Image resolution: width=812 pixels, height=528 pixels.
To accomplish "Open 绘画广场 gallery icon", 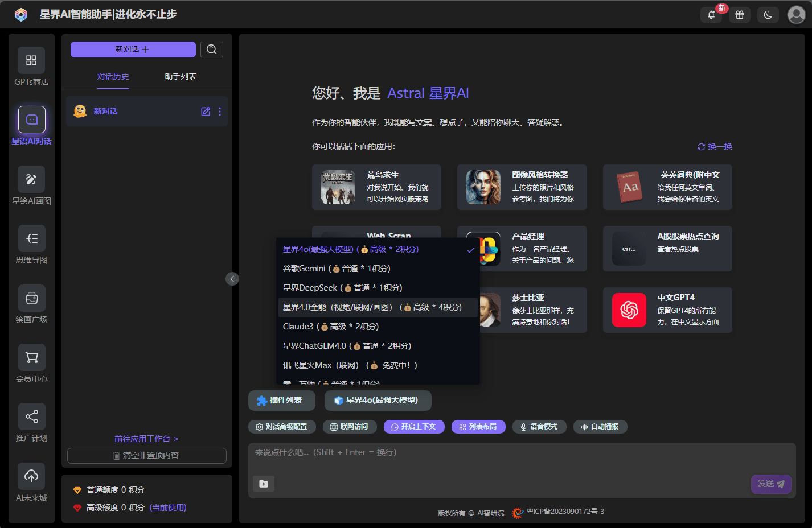I will [31, 298].
